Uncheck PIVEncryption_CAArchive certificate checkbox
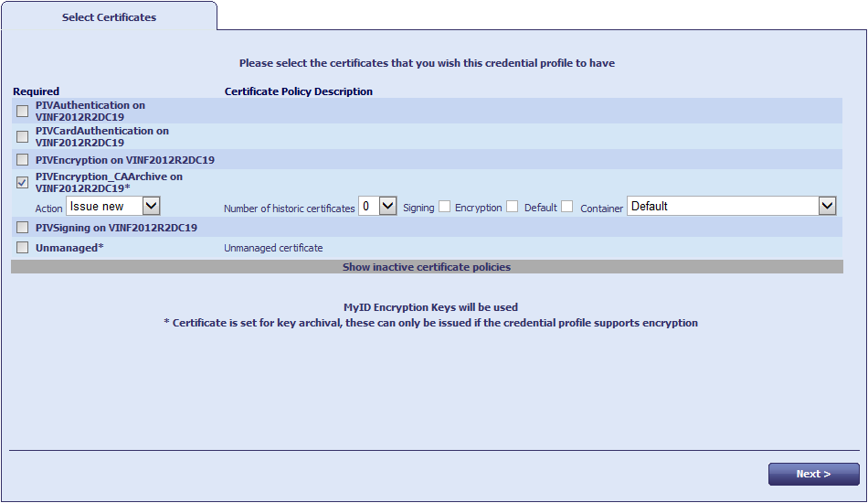 click(22, 183)
